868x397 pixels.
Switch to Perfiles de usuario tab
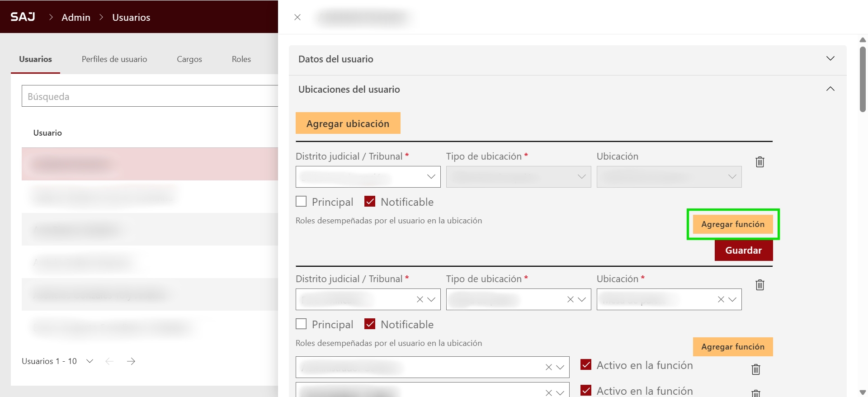point(114,59)
